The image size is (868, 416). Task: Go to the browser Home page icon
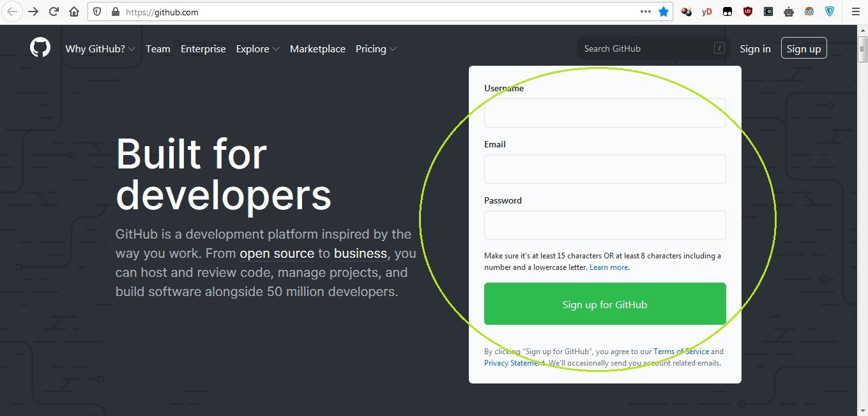pyautogui.click(x=74, y=11)
